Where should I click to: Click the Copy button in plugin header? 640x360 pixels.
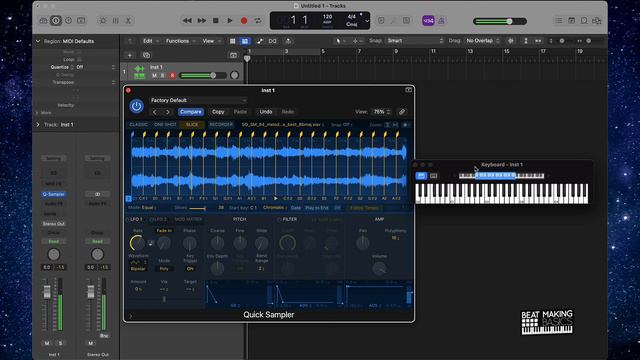218,112
